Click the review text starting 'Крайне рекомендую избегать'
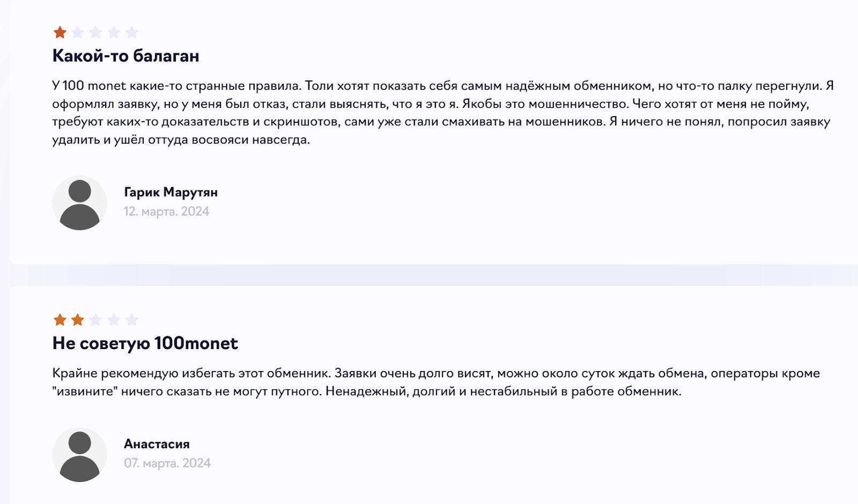This screenshot has height=504, width=858. click(x=436, y=382)
